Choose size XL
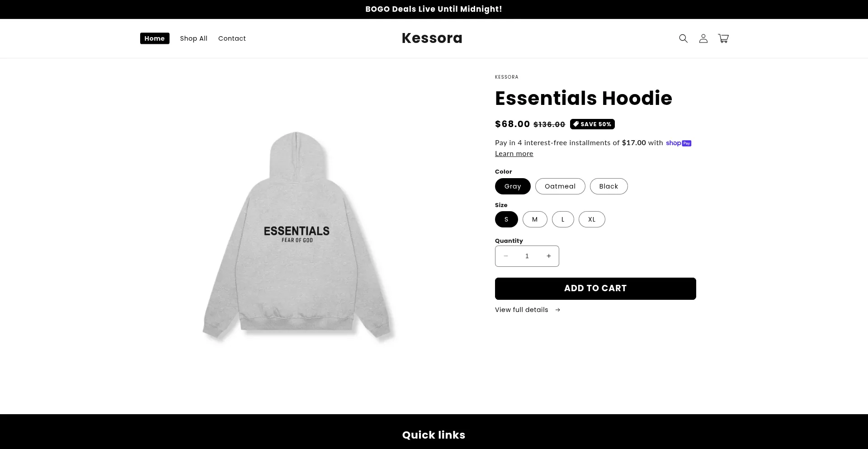The height and width of the screenshot is (449, 868). tap(592, 219)
